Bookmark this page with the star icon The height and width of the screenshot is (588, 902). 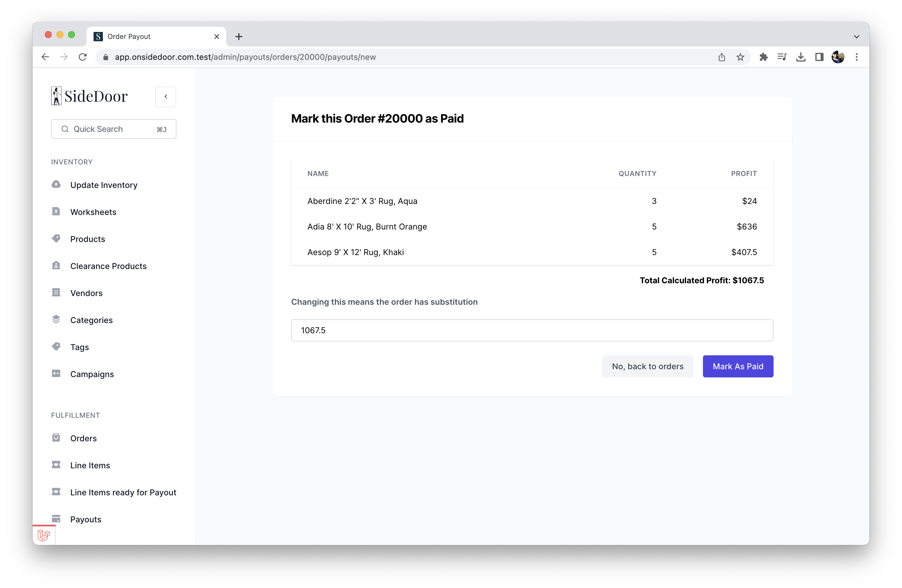coord(740,57)
